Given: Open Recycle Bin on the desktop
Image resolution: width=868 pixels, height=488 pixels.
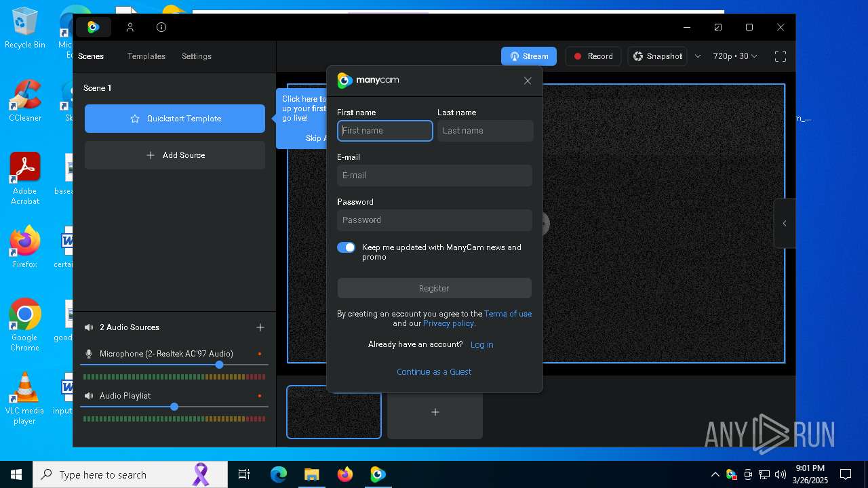Looking at the screenshot, I should [x=24, y=28].
